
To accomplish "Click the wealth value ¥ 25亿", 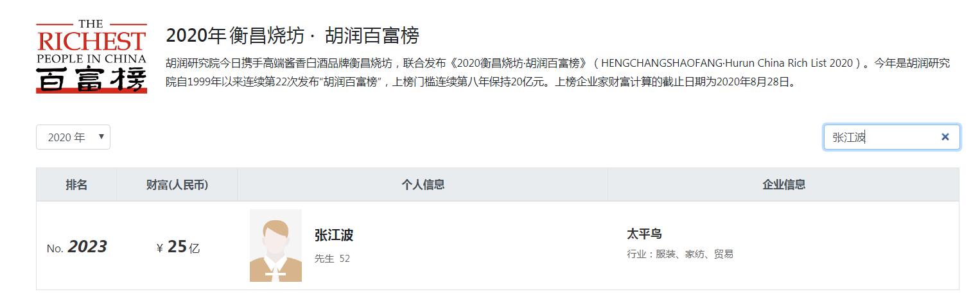I will click(179, 247).
